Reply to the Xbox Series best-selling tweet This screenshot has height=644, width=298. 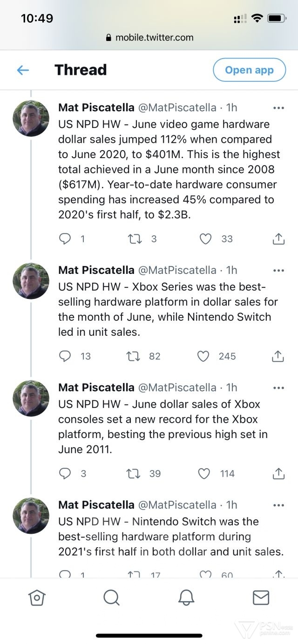64,356
